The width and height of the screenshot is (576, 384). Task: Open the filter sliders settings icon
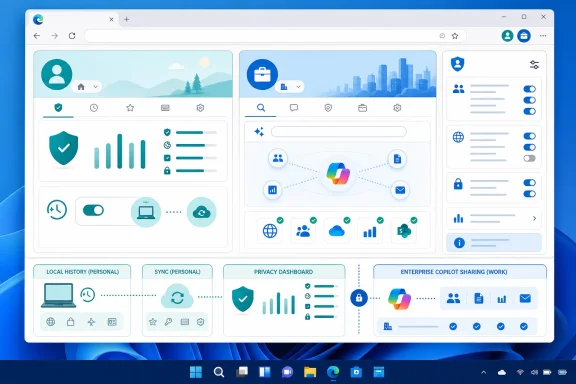pos(534,65)
